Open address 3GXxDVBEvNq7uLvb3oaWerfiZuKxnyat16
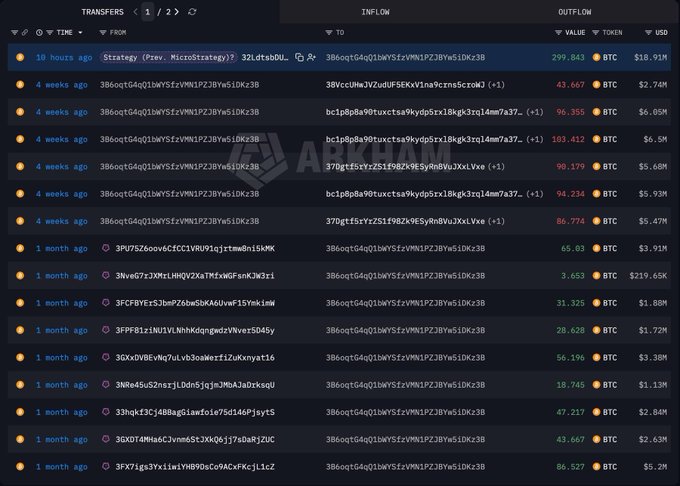 195,358
